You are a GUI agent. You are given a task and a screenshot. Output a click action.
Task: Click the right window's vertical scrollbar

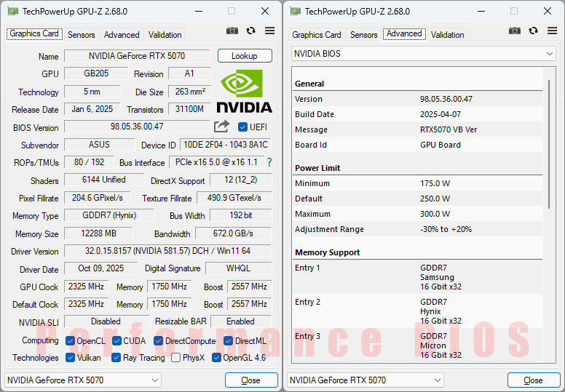click(x=549, y=144)
